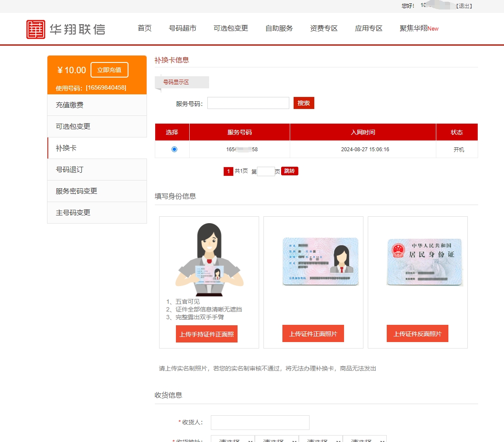This screenshot has height=442, width=504.
Task: Click the red 搜索 button
Action: (304, 103)
